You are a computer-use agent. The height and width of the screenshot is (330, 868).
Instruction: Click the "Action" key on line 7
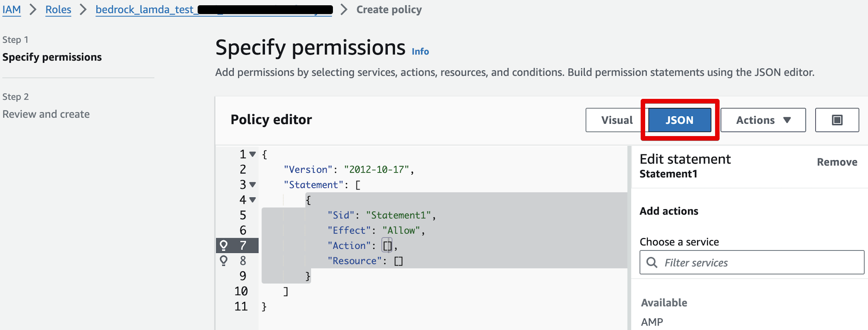click(349, 245)
